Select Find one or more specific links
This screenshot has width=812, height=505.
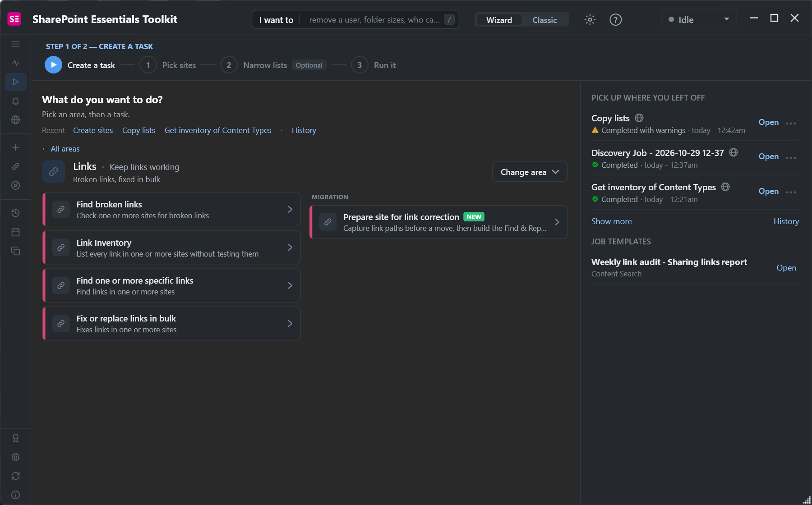171,285
